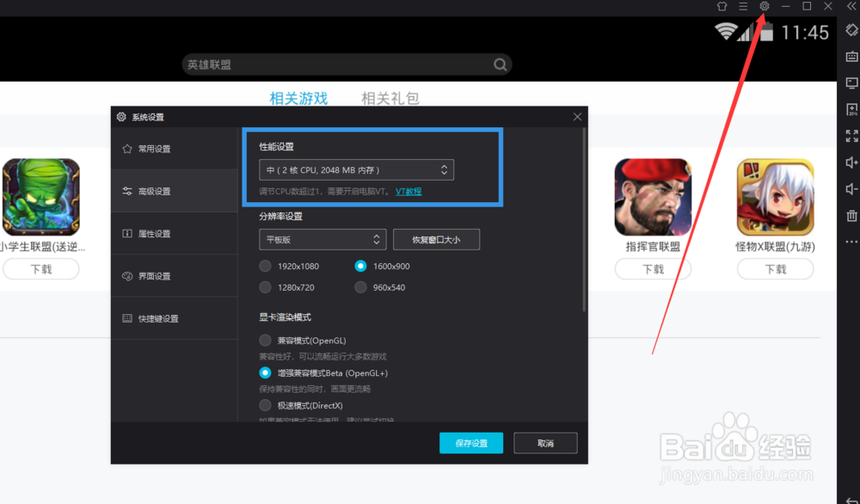Lower volume with the speaker minus icon

(x=851, y=188)
